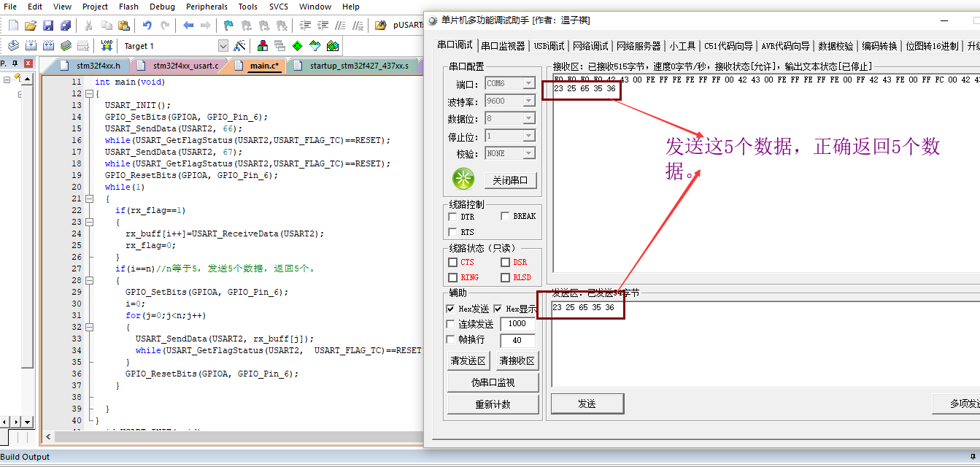Open Select Software Packs icon
The height and width of the screenshot is (467, 980).
pyautogui.click(x=315, y=45)
